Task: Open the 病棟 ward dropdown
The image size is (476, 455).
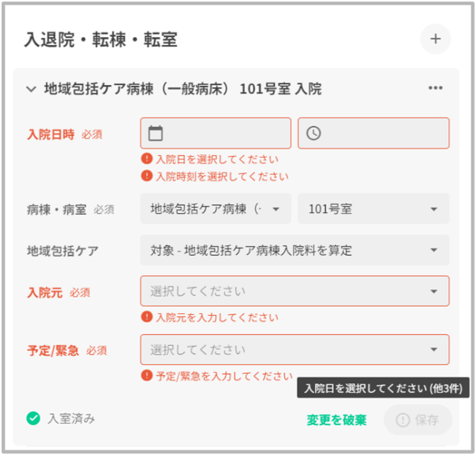Action: pos(215,209)
